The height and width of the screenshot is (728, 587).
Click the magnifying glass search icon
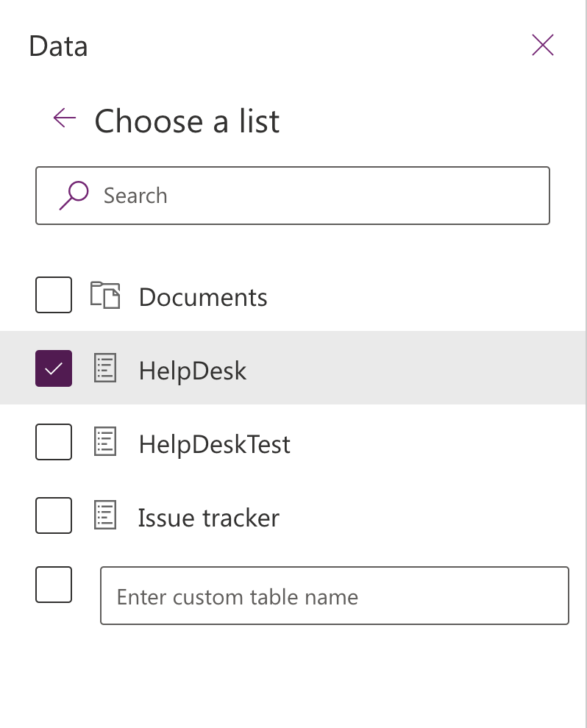(74, 196)
